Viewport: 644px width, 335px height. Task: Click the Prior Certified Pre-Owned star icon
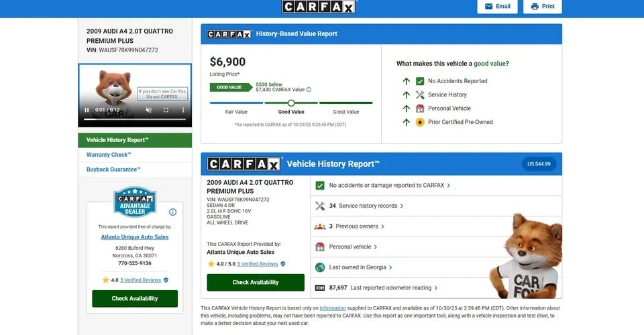(420, 122)
